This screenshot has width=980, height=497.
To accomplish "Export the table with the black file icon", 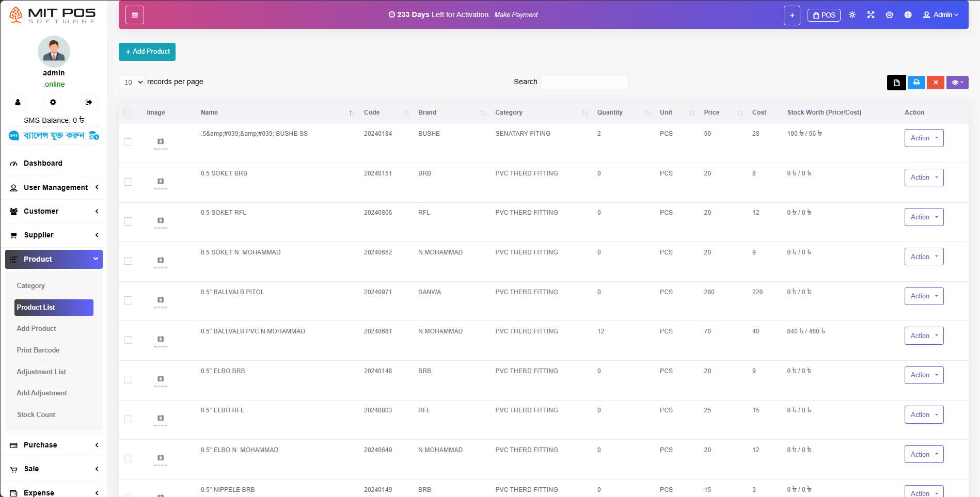I will coord(896,83).
